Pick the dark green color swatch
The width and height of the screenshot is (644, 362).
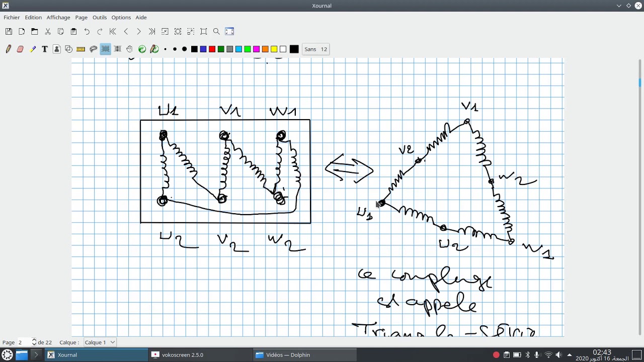[x=221, y=49]
